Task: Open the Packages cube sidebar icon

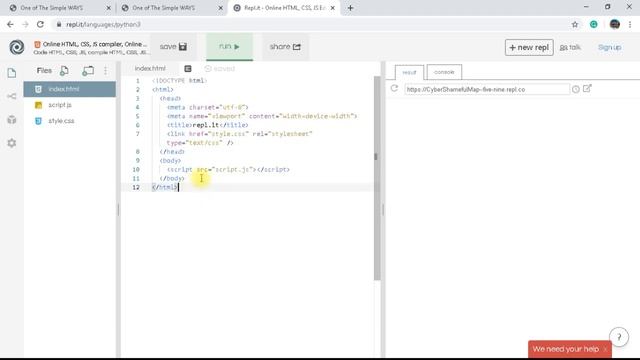Action: coord(12,120)
